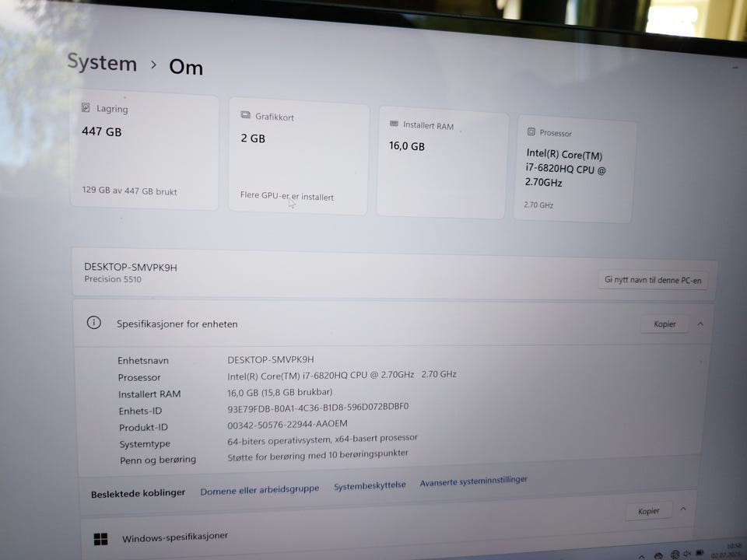Open Domene eller arbeidsgruppe link

(260, 490)
